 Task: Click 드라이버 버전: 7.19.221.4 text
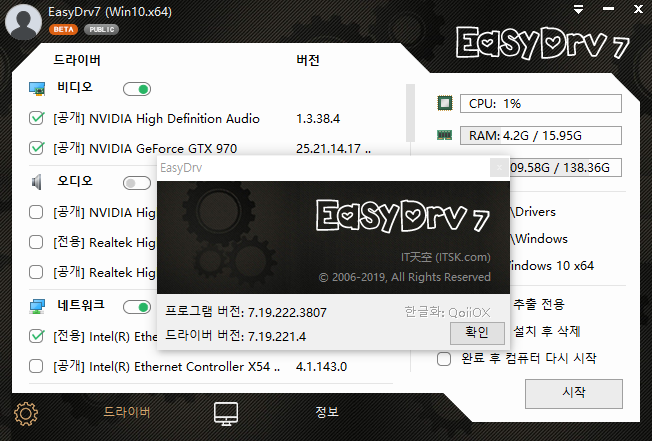pyautogui.click(x=235, y=336)
